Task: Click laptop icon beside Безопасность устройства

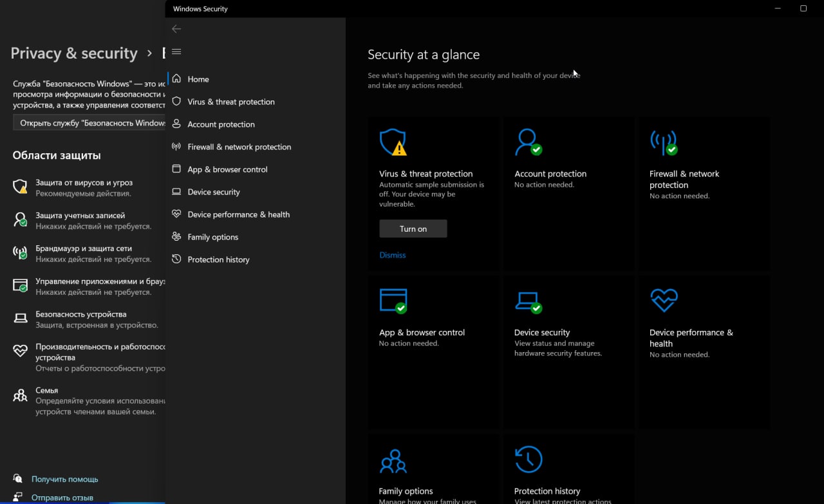Action: (x=21, y=318)
